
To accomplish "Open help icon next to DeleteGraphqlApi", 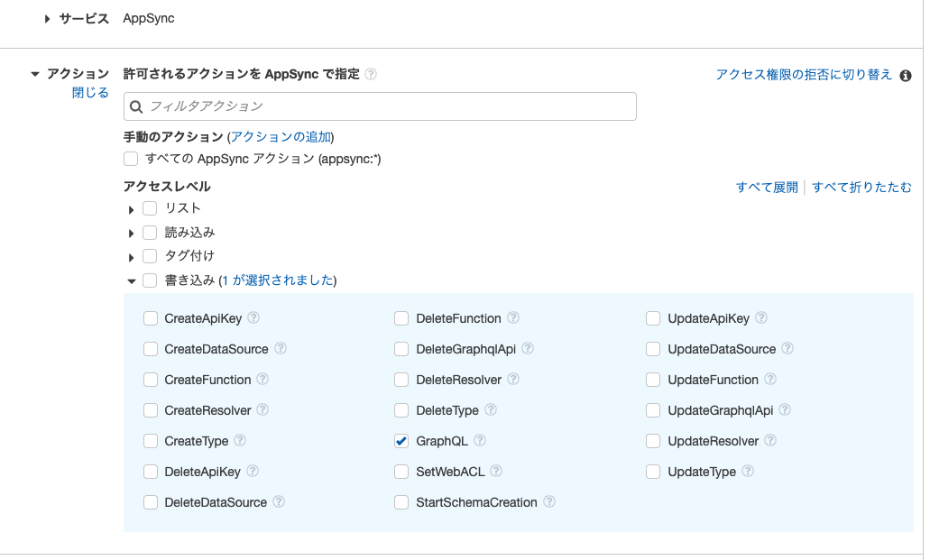I will [528, 349].
